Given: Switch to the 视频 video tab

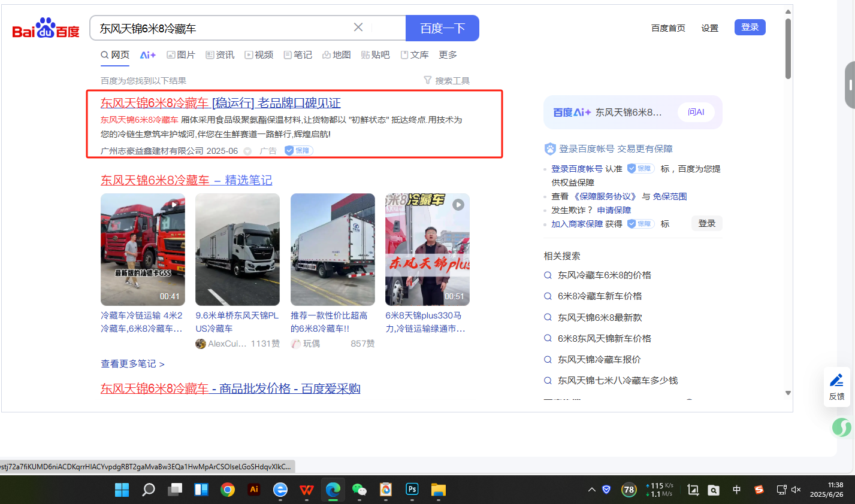Looking at the screenshot, I should coord(259,55).
